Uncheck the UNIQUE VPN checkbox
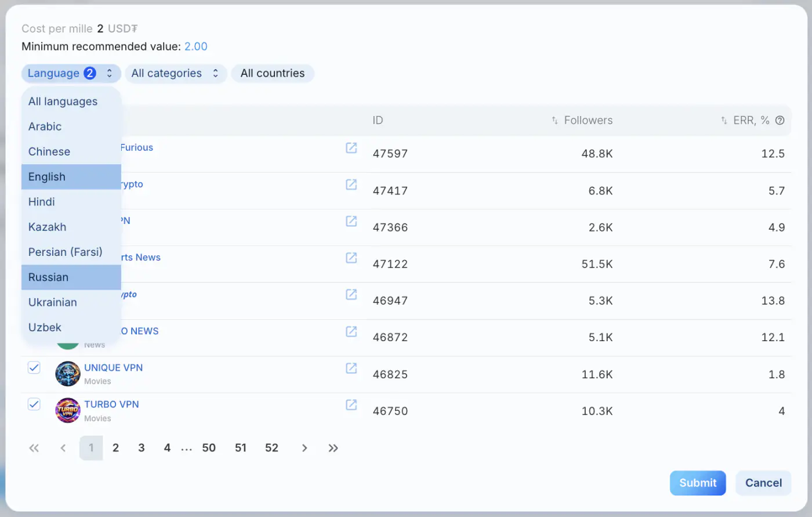812x517 pixels. 34,367
